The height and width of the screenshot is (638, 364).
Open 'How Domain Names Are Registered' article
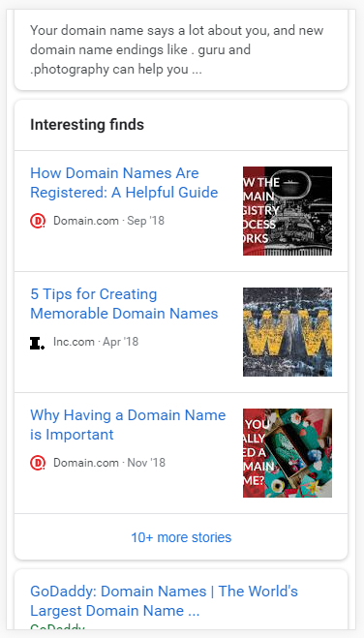[124, 183]
